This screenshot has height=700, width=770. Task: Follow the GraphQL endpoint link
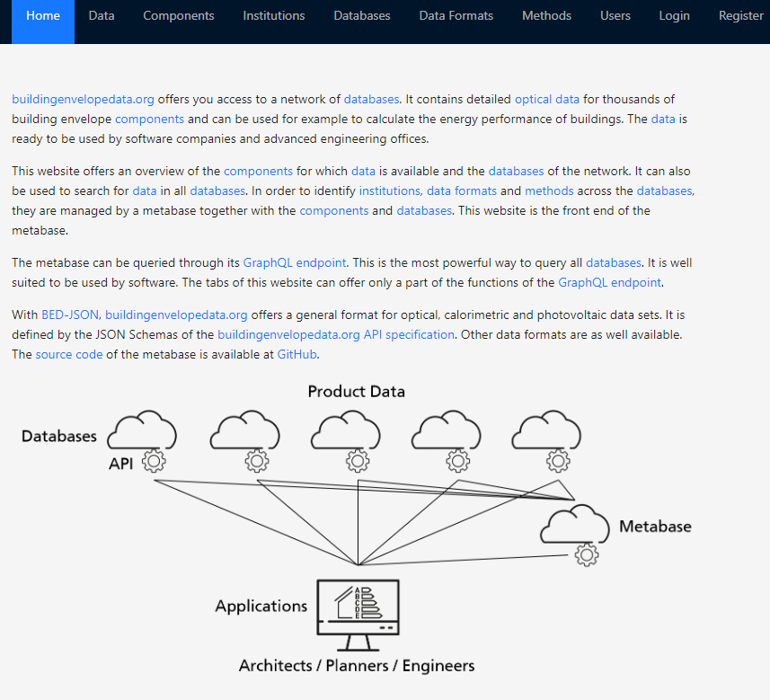point(294,262)
